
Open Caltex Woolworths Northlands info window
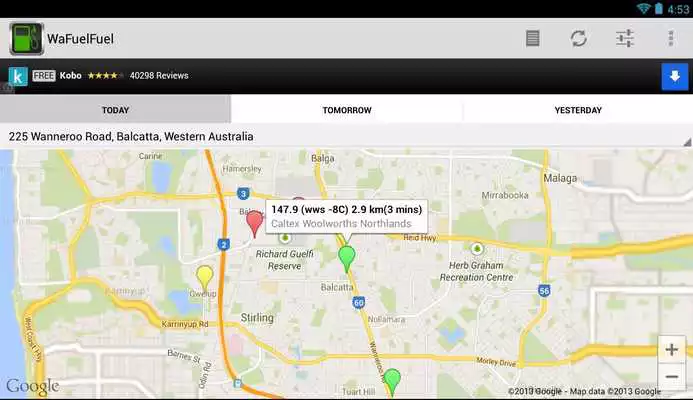(346, 216)
